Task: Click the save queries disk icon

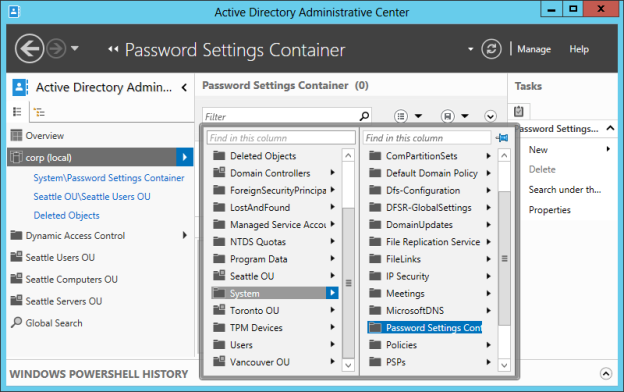Action: click(x=448, y=116)
